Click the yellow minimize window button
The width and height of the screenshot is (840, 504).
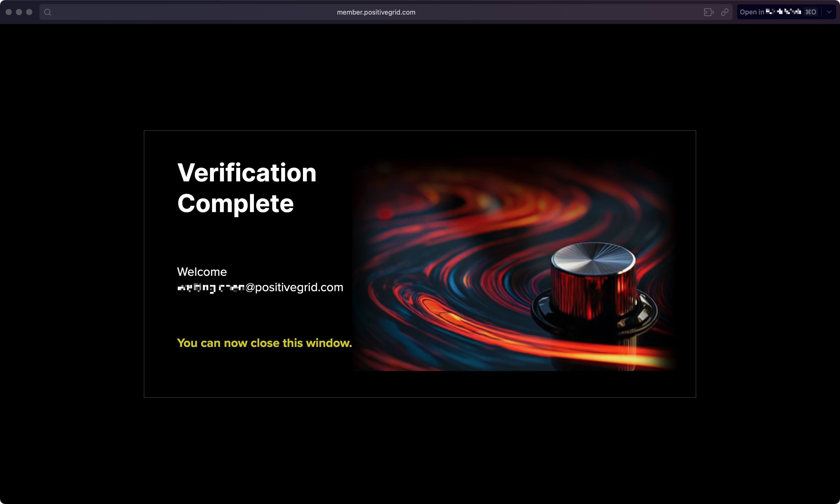[19, 12]
